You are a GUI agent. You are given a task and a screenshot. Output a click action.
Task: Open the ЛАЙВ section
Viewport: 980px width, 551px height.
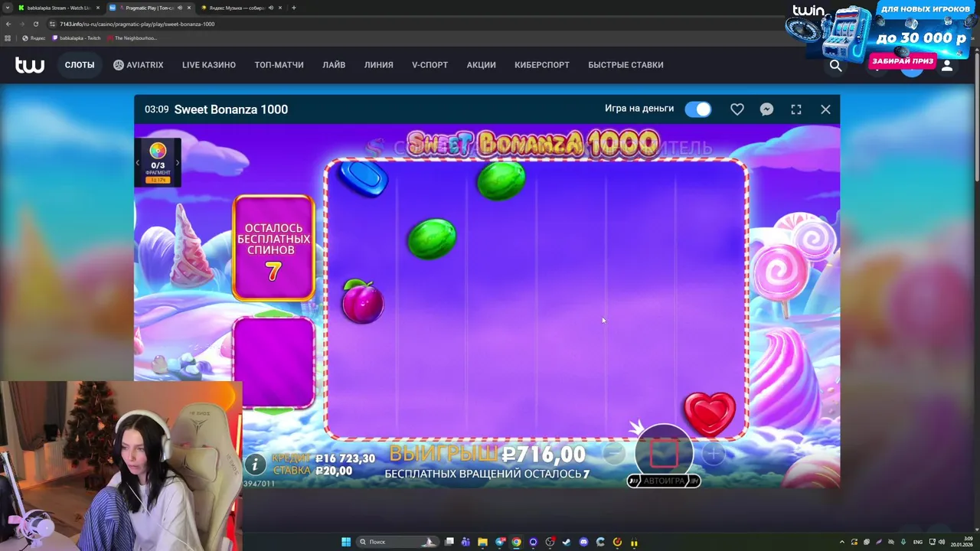[x=334, y=65]
